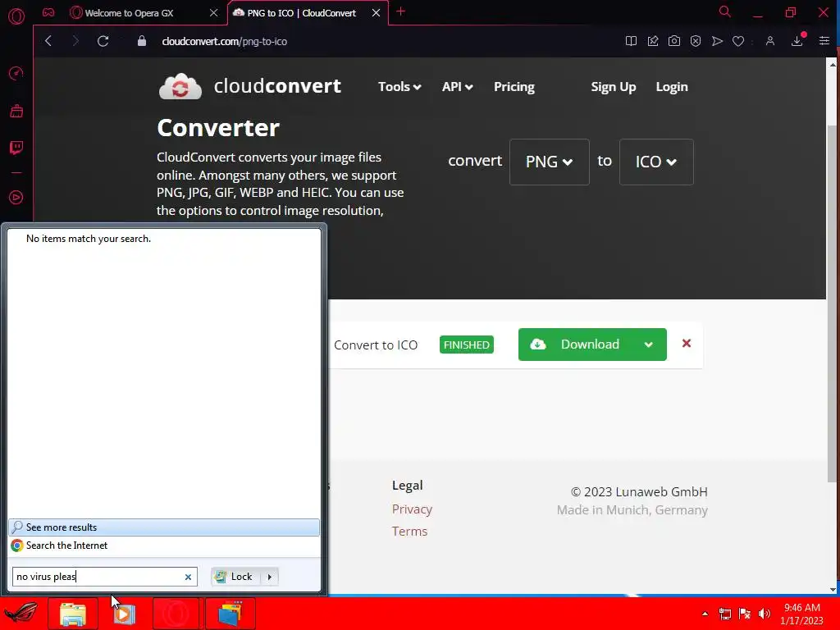
Task: Close the Welcome to Opera GX tab
Action: tap(214, 13)
